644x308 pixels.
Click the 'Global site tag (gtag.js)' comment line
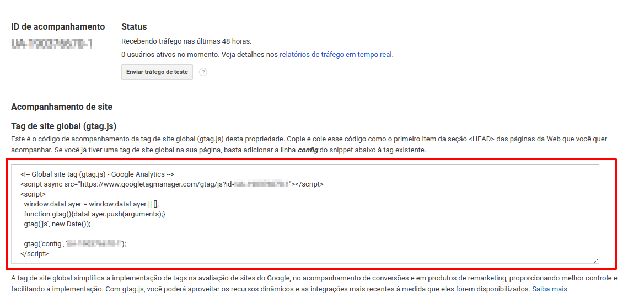98,173
